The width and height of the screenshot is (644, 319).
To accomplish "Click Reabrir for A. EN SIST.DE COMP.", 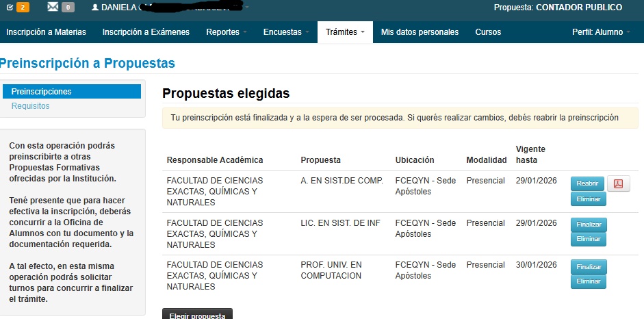I will click(x=588, y=183).
